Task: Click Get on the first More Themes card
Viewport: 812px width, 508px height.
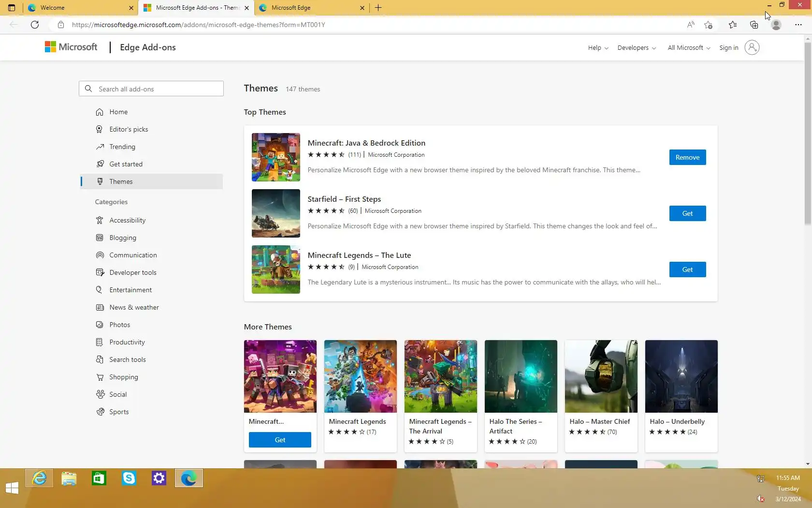Action: [280, 440]
